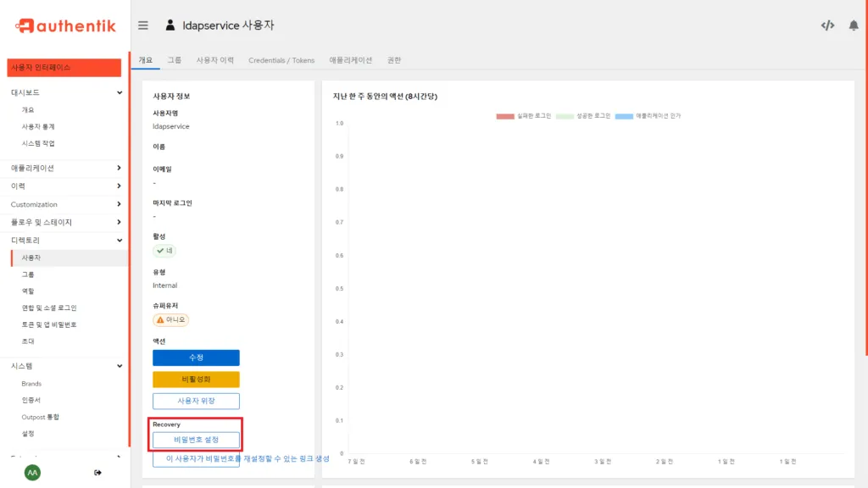Open the Credentials / Tokens tab
868x488 pixels.
(x=281, y=60)
